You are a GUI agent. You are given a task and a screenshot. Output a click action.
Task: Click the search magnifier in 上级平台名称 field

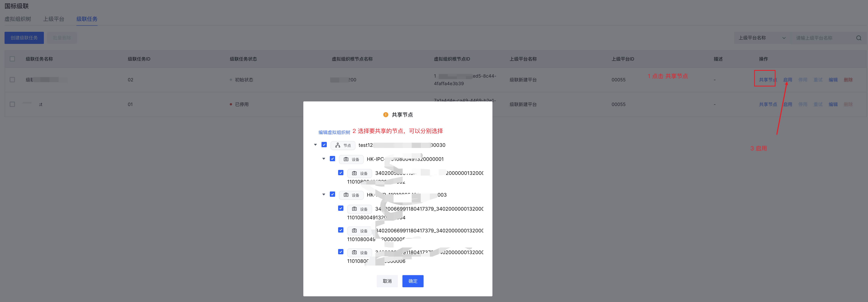tap(859, 38)
